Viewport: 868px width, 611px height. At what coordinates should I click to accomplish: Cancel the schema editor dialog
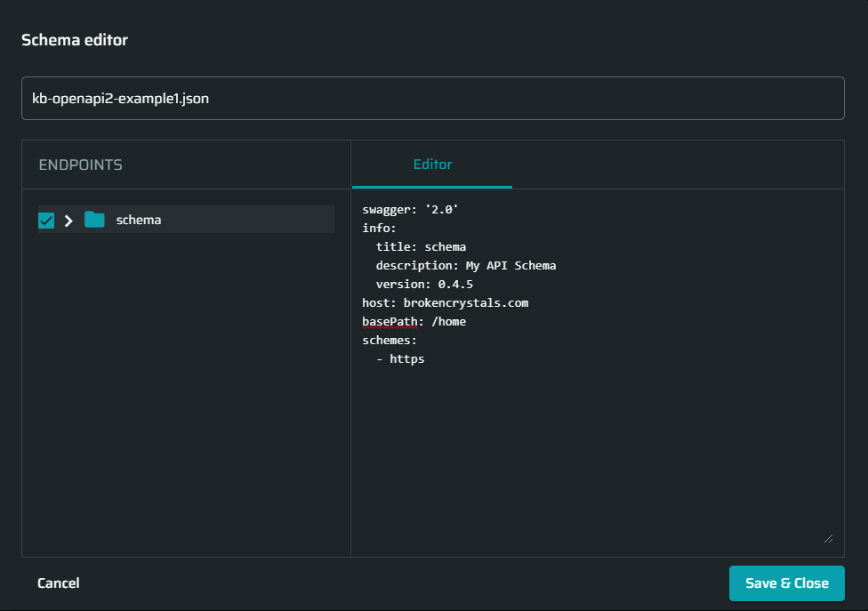(x=58, y=583)
